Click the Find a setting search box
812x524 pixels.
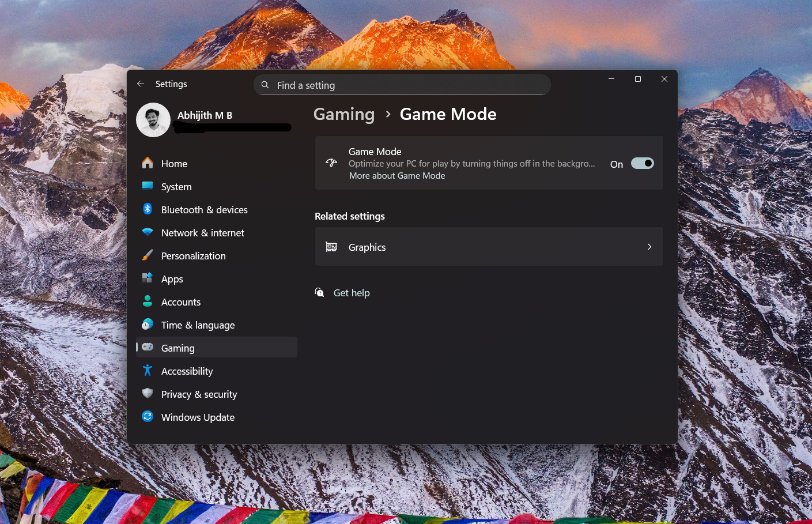point(402,84)
